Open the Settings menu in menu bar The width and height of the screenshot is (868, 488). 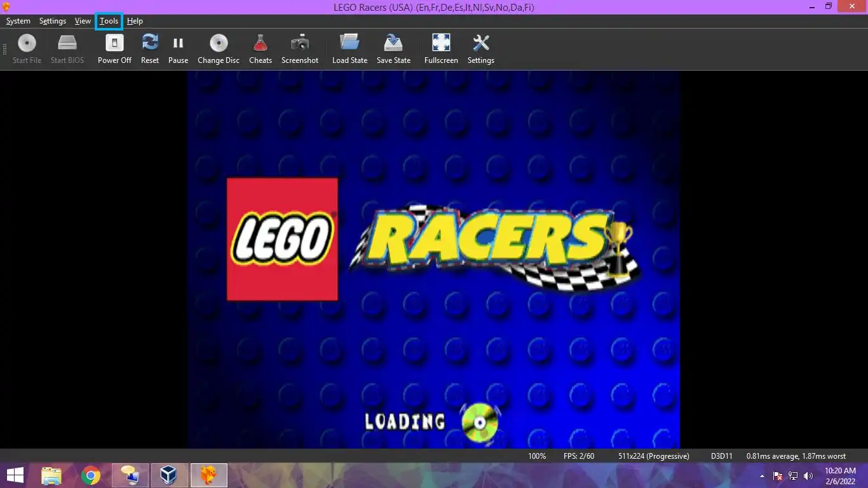point(53,21)
